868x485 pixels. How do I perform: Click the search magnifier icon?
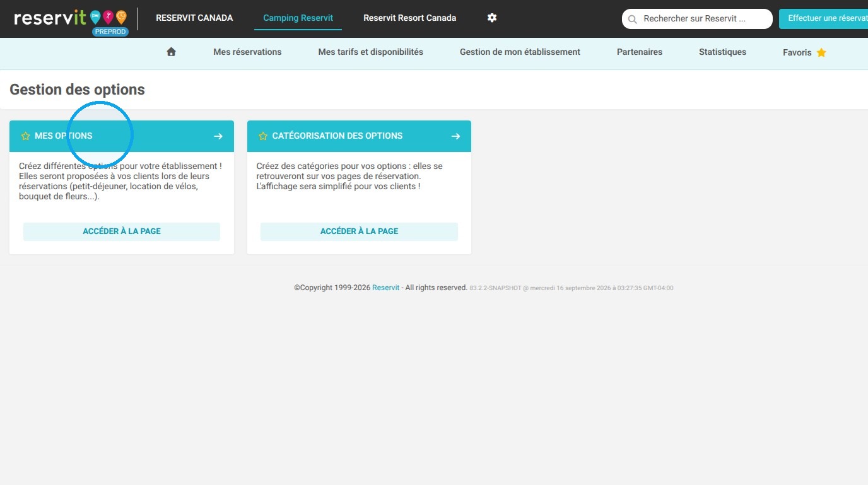632,20
